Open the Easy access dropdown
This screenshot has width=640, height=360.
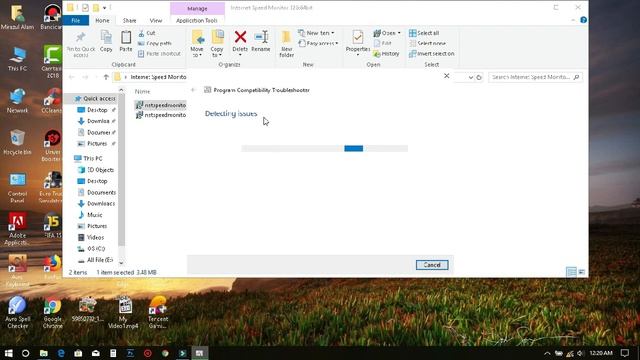[x=318, y=43]
